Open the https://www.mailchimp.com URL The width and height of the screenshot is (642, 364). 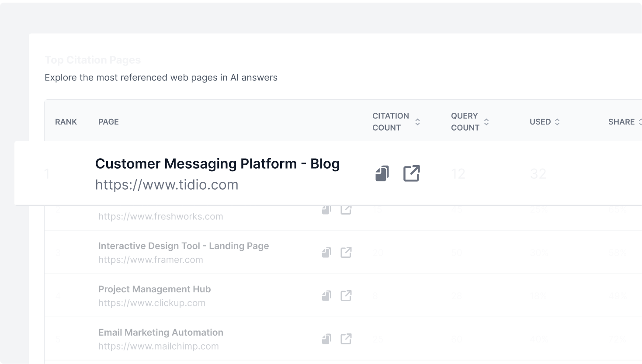pyautogui.click(x=159, y=346)
